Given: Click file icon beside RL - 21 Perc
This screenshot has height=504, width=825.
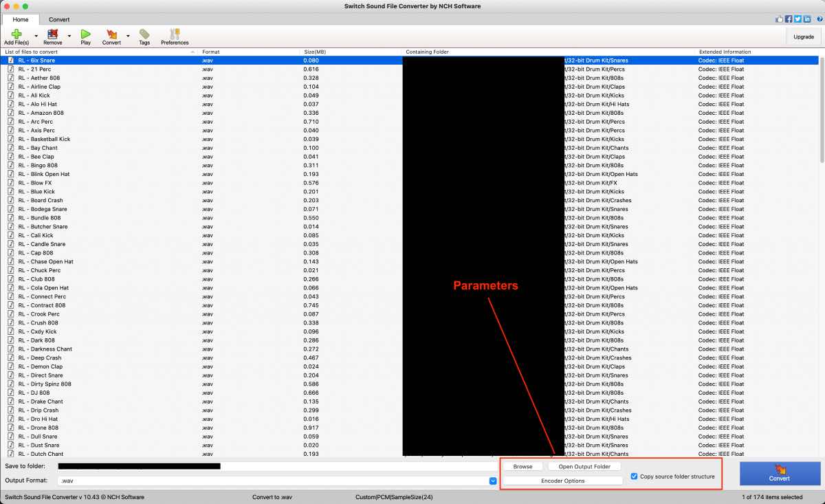Looking at the screenshot, I should tap(10, 69).
